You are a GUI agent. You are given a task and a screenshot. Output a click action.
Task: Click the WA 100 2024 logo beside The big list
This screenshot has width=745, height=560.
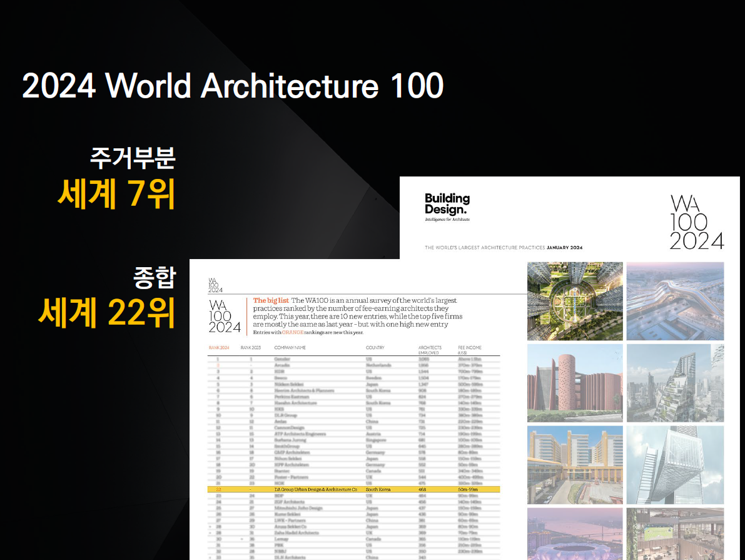pos(225,317)
